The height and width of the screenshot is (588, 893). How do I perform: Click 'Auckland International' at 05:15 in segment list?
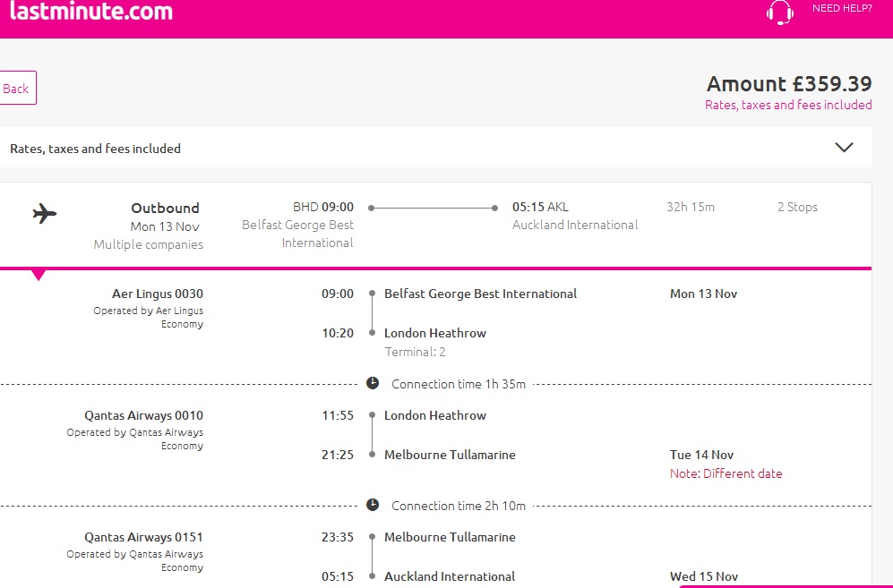click(x=450, y=576)
